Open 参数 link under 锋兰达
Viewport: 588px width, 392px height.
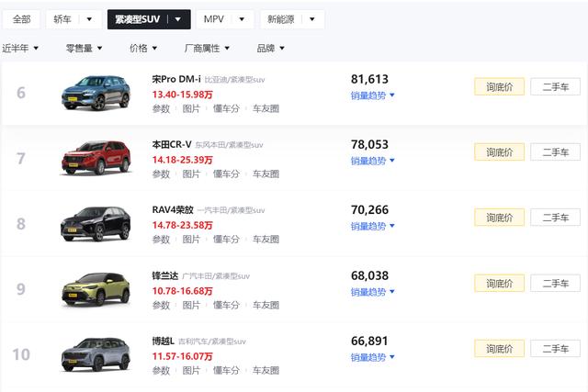[161, 305]
